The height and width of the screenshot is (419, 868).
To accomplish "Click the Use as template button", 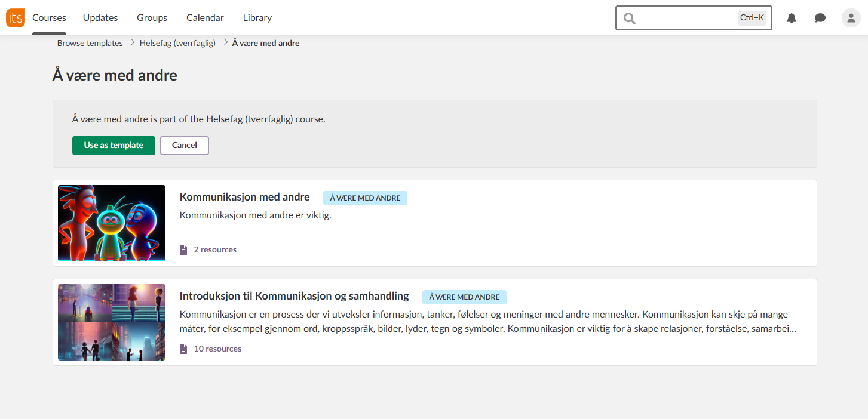I will [114, 146].
